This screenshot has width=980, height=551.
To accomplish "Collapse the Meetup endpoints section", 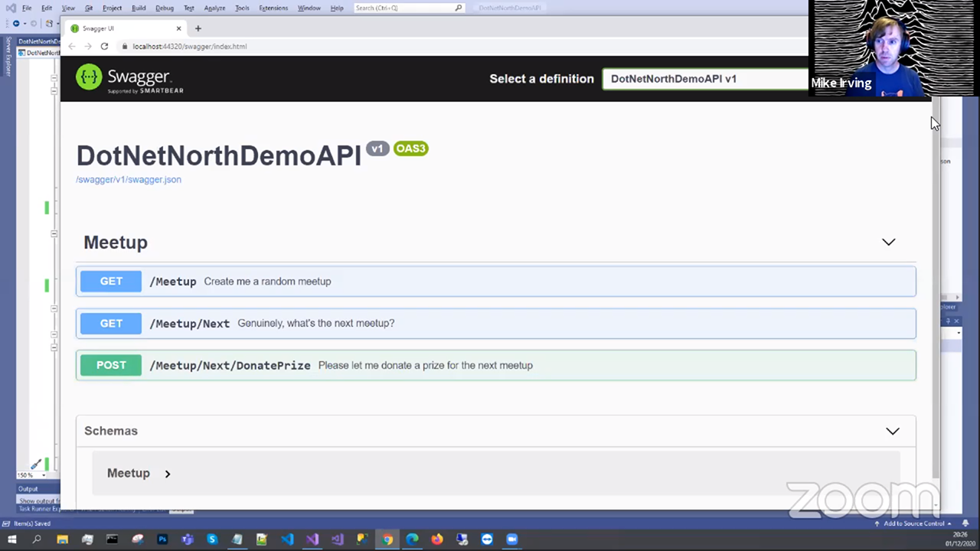I will coord(888,242).
